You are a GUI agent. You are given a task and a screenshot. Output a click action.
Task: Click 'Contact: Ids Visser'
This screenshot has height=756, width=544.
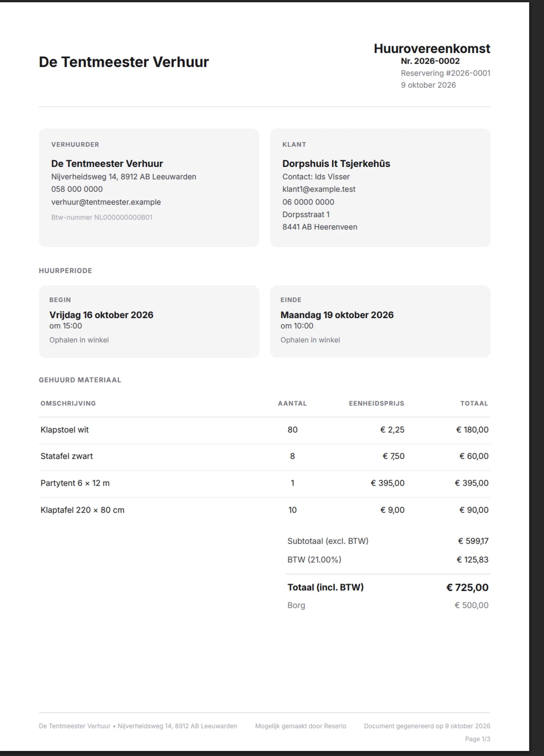(316, 177)
